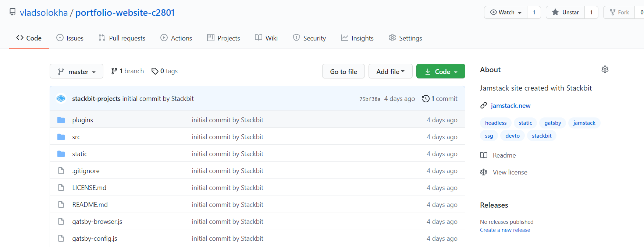
Task: Open the Projects tab
Action: tap(224, 38)
